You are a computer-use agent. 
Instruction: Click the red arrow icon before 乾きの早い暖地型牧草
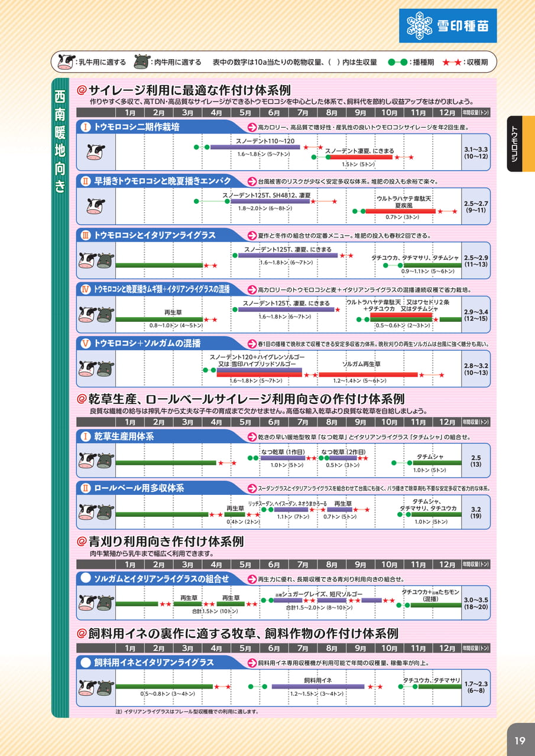coord(252,437)
